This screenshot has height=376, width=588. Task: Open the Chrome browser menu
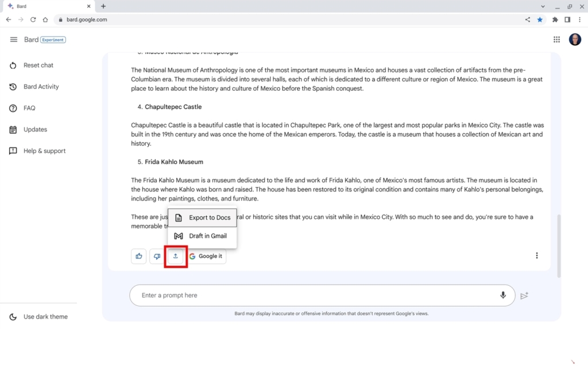point(580,19)
